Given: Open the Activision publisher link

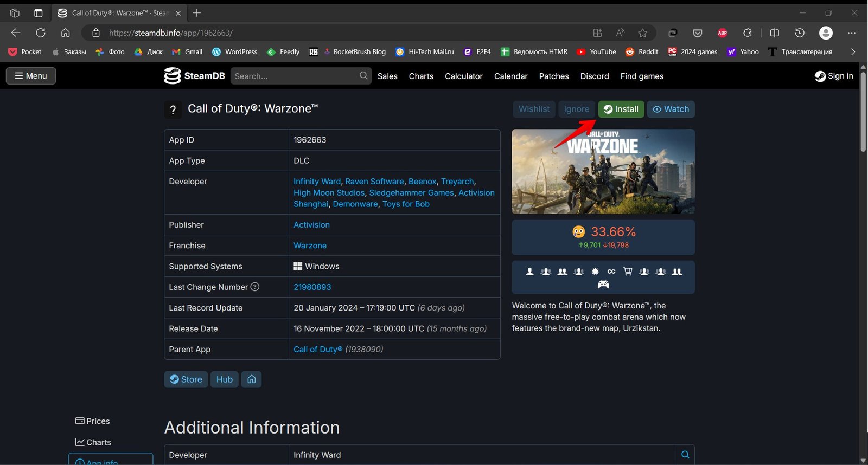Looking at the screenshot, I should click(311, 225).
